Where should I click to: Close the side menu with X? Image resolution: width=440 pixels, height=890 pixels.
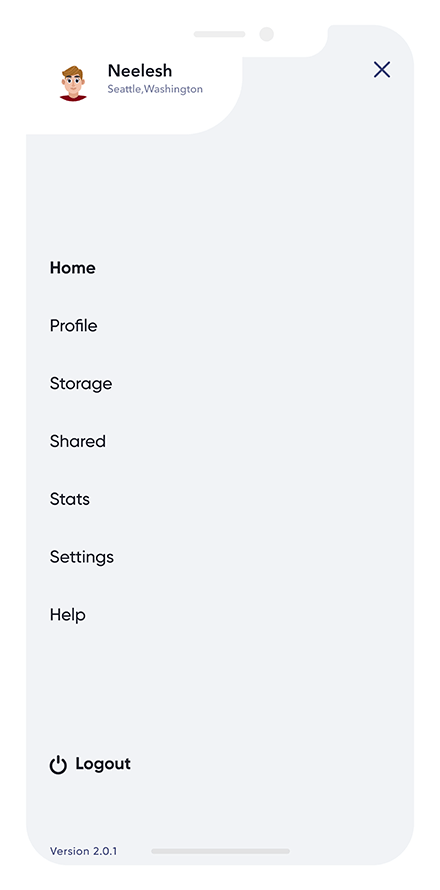click(x=382, y=69)
